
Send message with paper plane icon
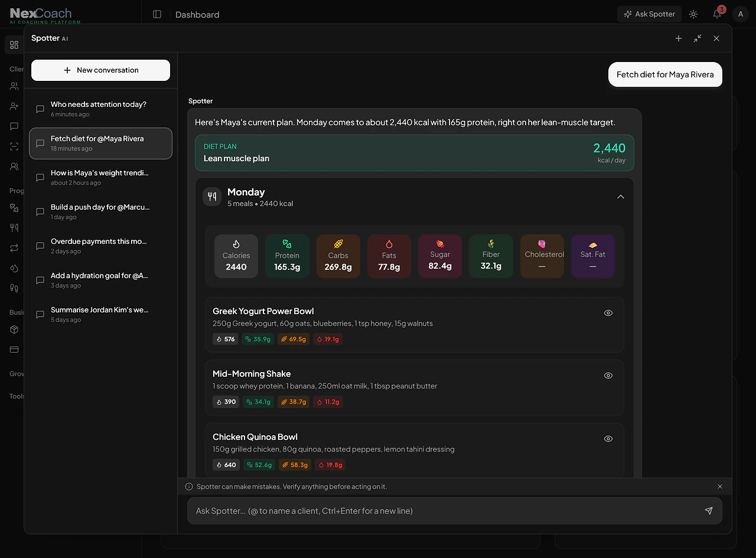point(709,511)
